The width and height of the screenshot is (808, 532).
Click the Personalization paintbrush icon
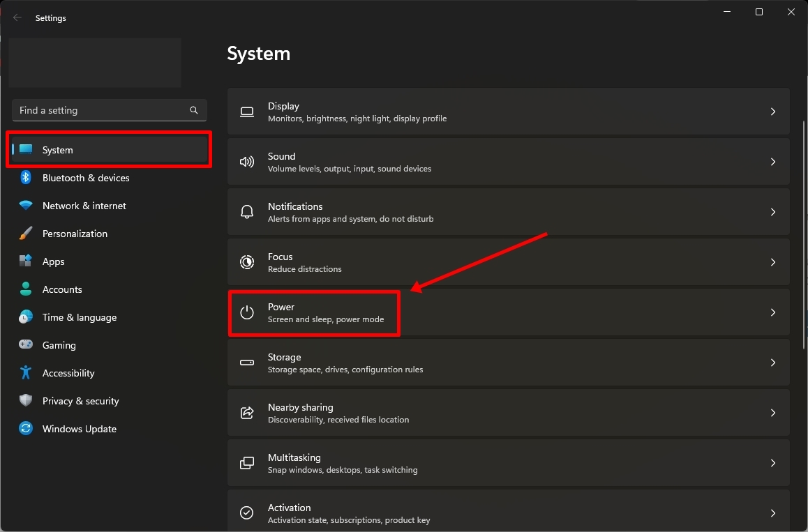tap(26, 234)
